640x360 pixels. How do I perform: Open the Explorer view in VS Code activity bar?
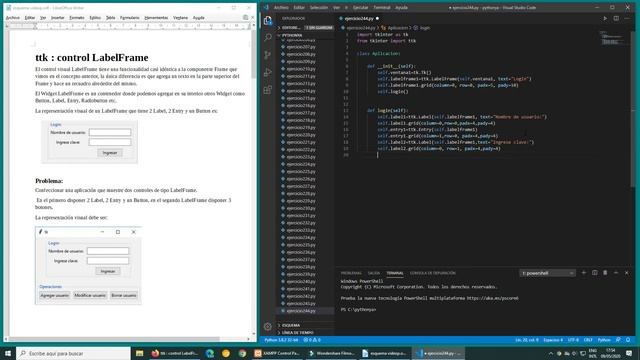pos(268,20)
